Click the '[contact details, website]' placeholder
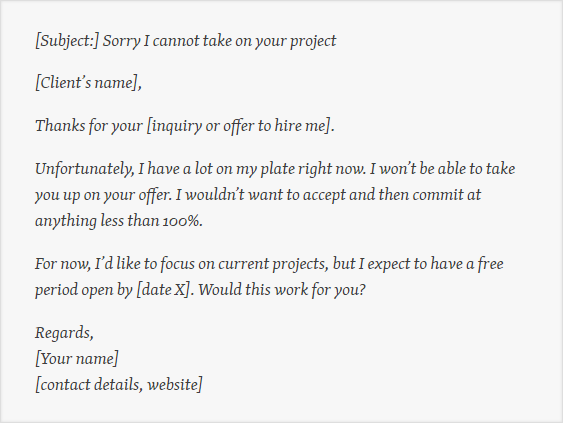 click(119, 385)
